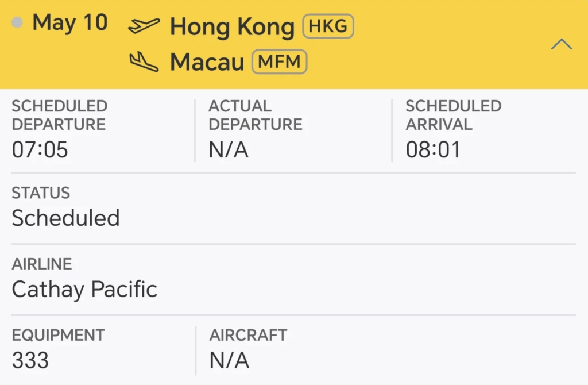Click the MFM airport code badge

280,61
